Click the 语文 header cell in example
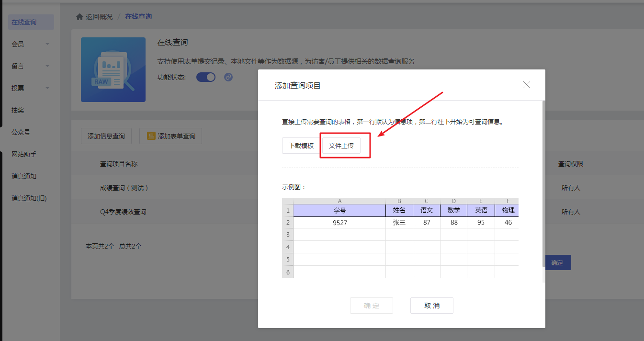The image size is (644, 341). click(427, 210)
